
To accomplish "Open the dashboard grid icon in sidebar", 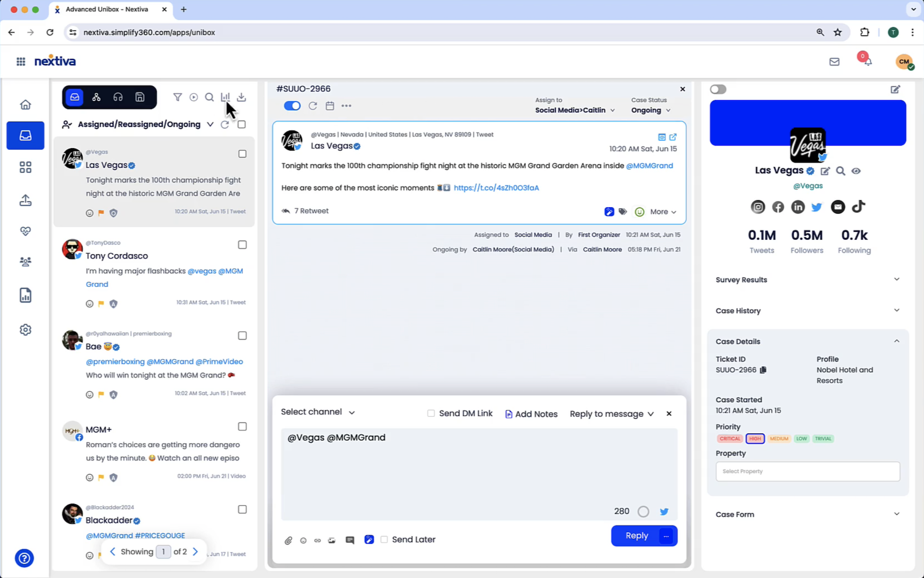I will (x=25, y=167).
